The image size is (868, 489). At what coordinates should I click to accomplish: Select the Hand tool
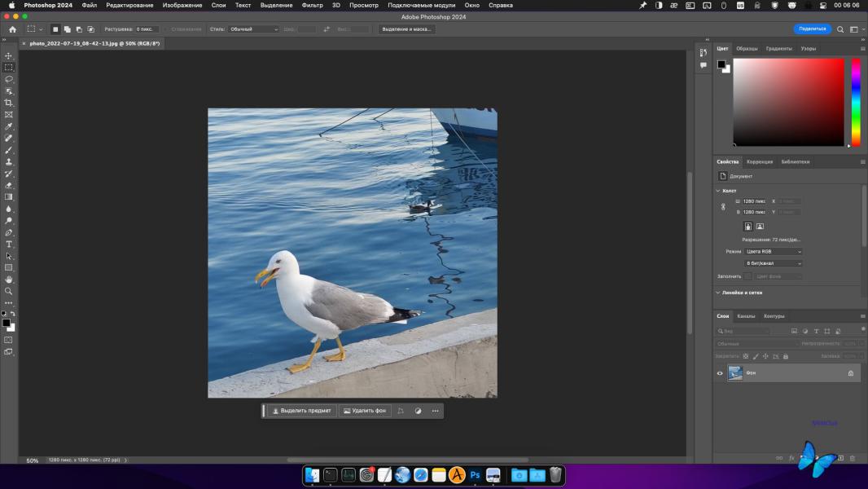[9, 280]
